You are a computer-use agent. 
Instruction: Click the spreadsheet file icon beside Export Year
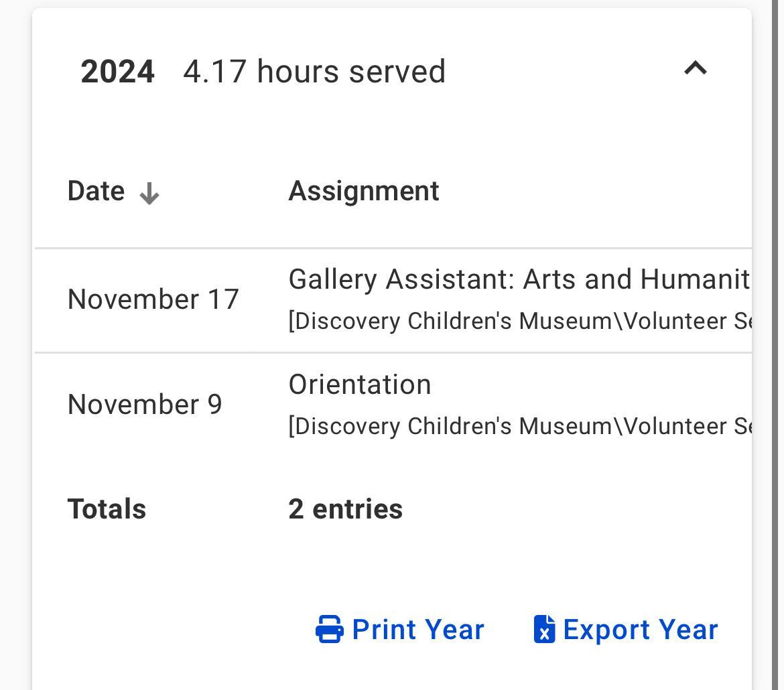coord(544,630)
